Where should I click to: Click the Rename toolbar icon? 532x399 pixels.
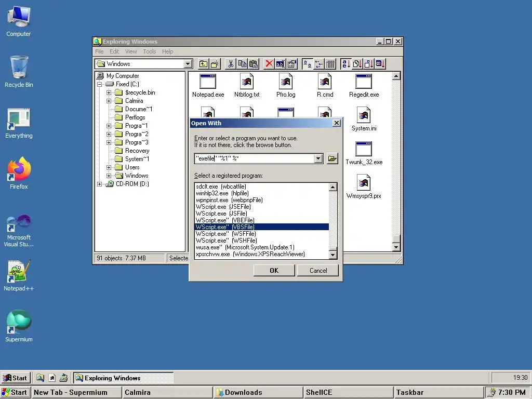click(x=280, y=64)
